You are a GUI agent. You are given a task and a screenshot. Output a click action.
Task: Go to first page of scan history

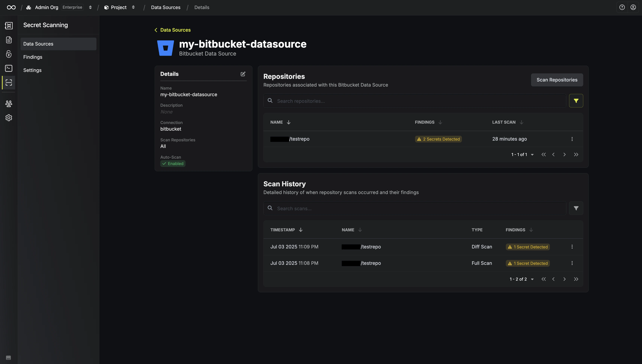tap(543, 279)
